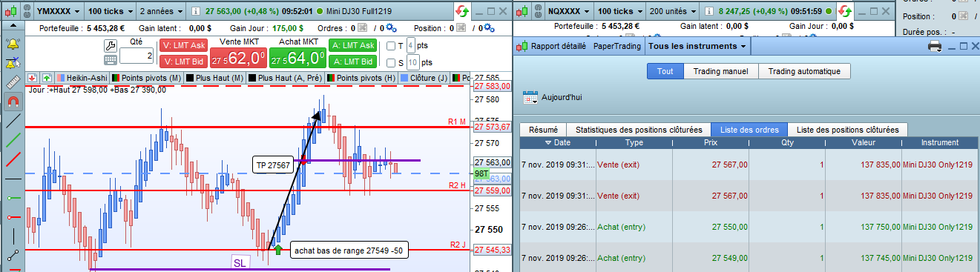980x272 pixels.
Task: Click the keyboard icon below the wrench
Action: pyautogui.click(x=110, y=59)
